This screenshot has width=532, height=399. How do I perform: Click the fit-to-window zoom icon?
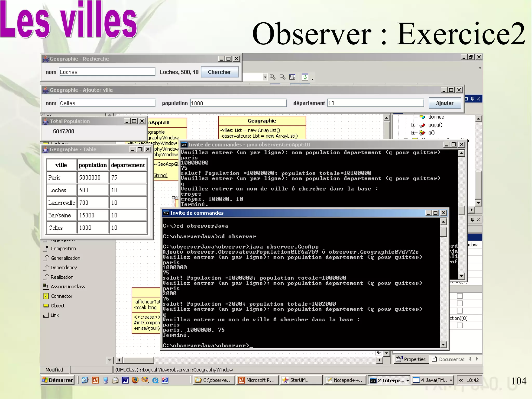tap(292, 77)
